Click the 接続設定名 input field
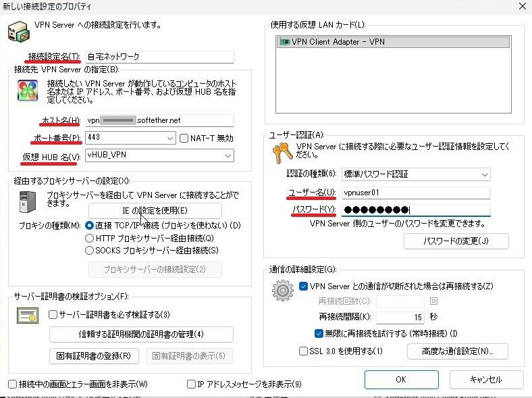The width and height of the screenshot is (532, 398). coord(159,57)
